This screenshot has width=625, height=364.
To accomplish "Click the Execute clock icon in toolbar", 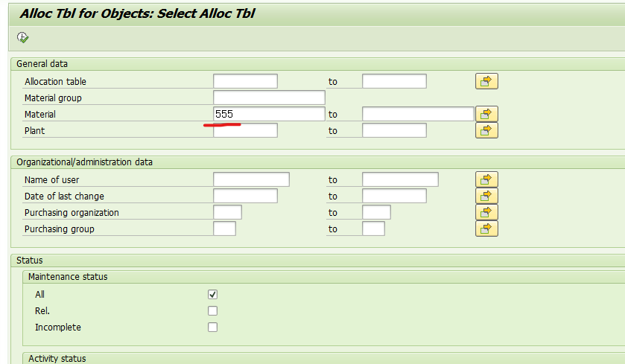I will pos(22,37).
